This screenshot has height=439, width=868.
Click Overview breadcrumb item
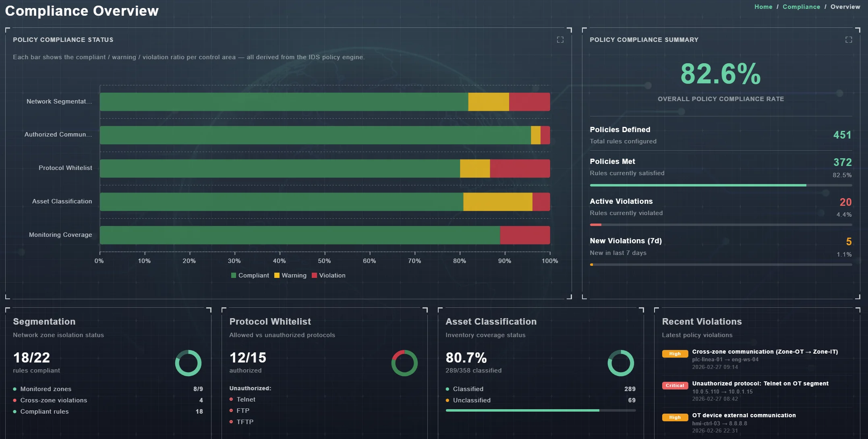pyautogui.click(x=845, y=7)
